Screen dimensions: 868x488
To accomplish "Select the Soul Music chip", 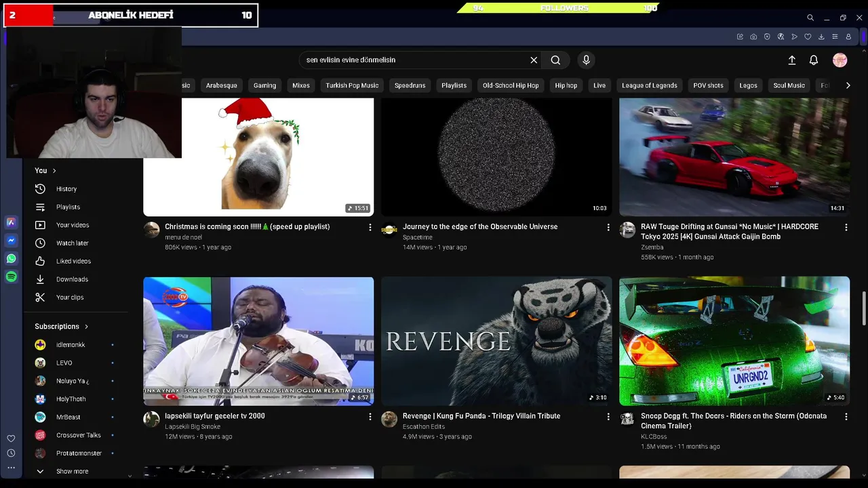I will pyautogui.click(x=789, y=85).
